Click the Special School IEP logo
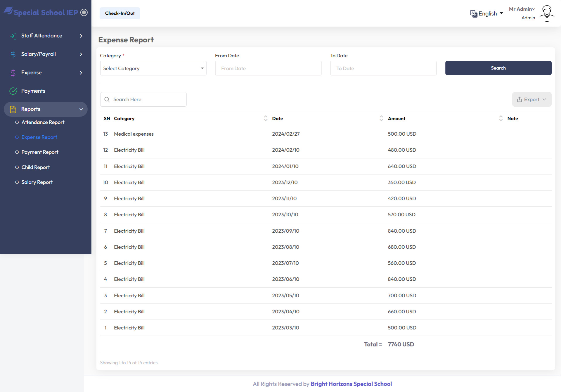 point(41,12)
